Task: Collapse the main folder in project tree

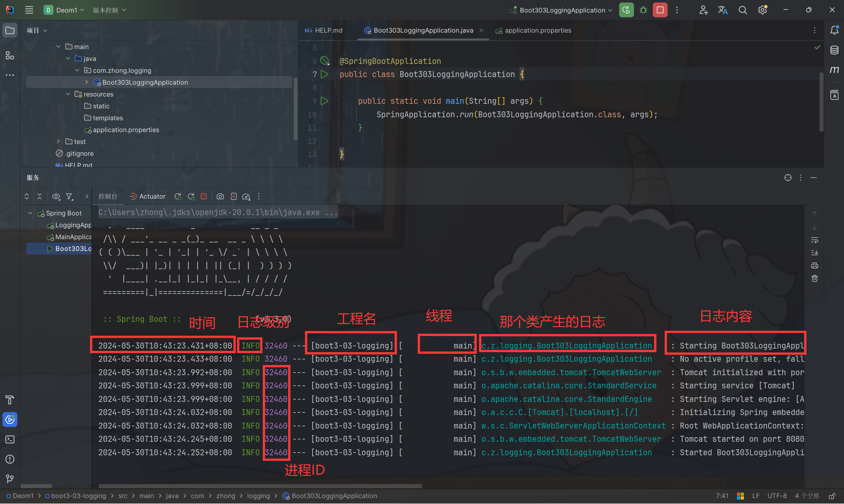Action: click(x=58, y=46)
